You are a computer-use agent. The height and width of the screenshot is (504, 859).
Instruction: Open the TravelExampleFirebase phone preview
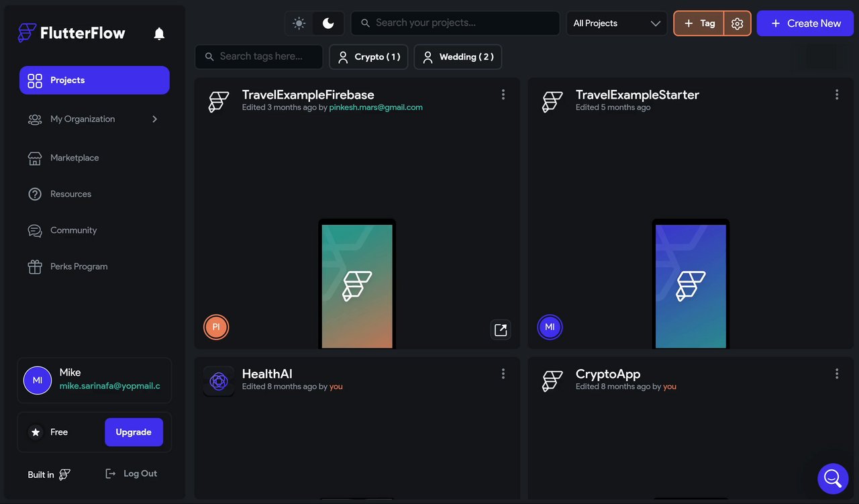357,284
